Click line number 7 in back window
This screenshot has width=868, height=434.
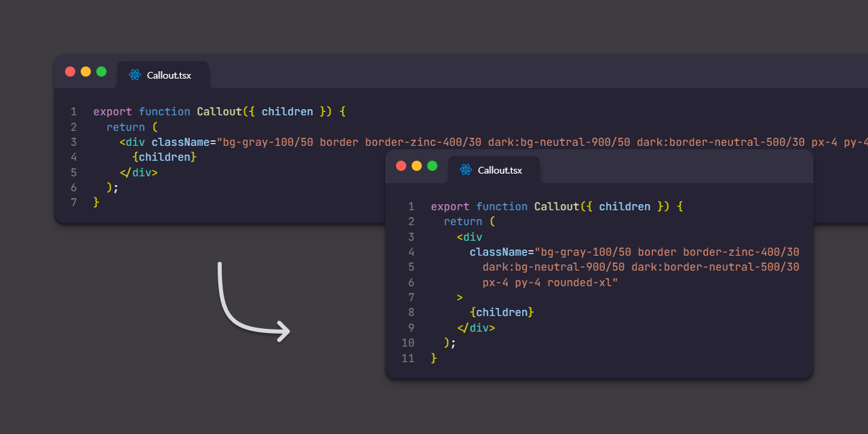click(x=73, y=202)
